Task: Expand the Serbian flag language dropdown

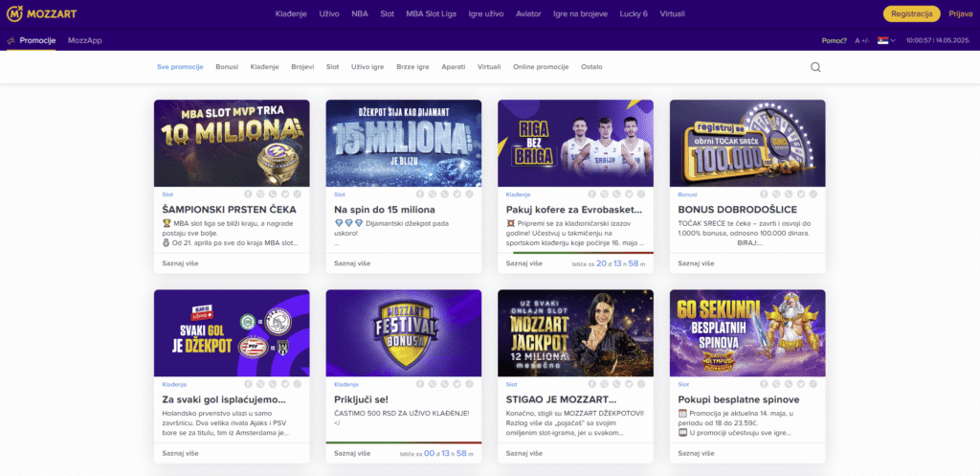Action: pyautogui.click(x=886, y=41)
